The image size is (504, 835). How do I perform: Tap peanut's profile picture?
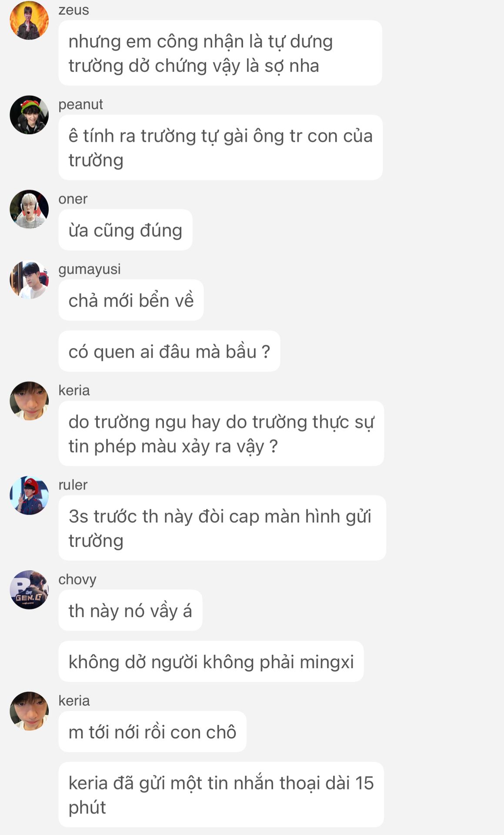(29, 115)
